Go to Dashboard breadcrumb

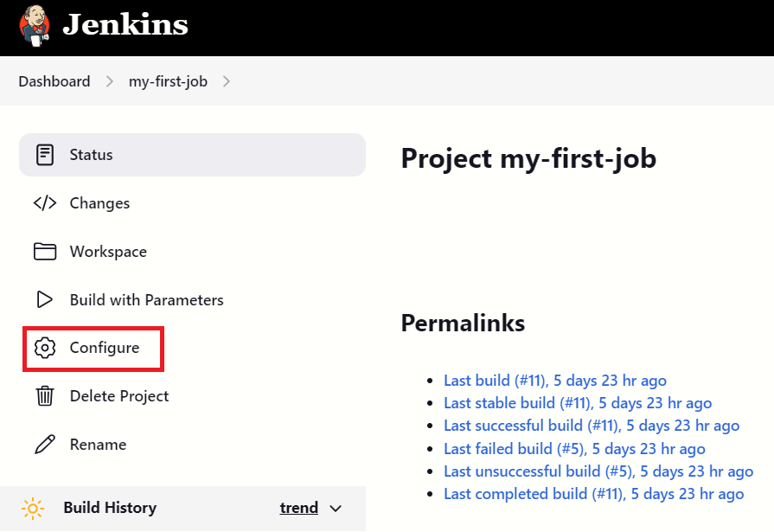[54, 81]
